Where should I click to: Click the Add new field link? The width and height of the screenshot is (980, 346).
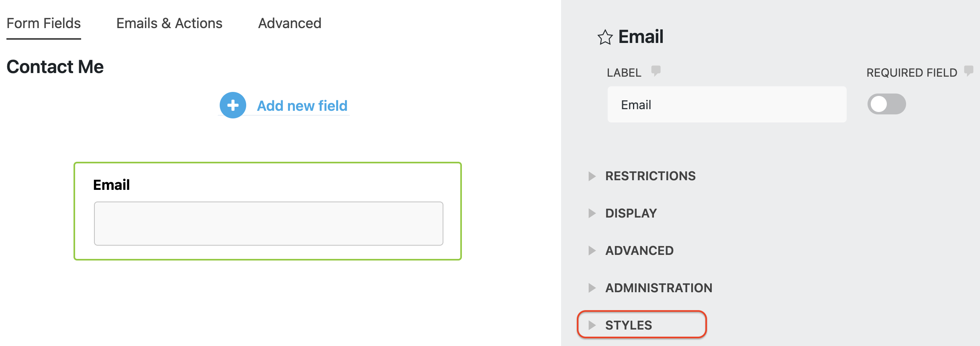coord(302,106)
